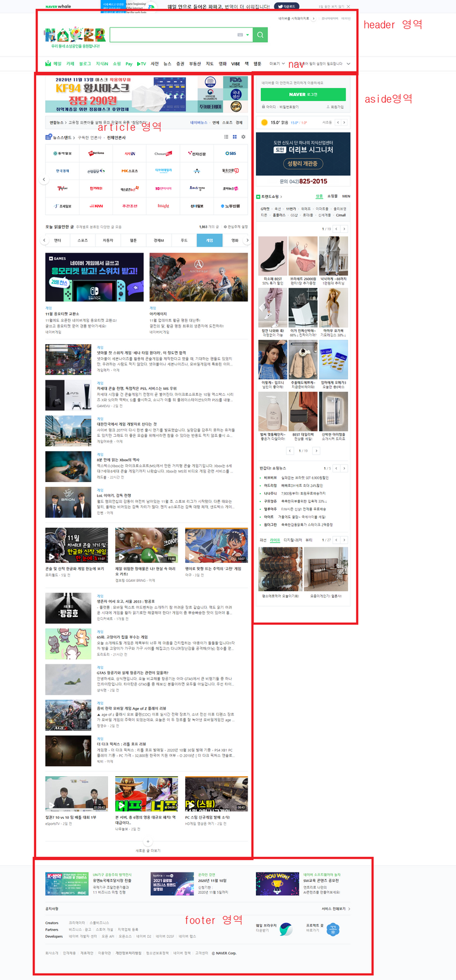Click the sunny weather icon
The height and width of the screenshot is (980, 456).
pyautogui.click(x=264, y=122)
